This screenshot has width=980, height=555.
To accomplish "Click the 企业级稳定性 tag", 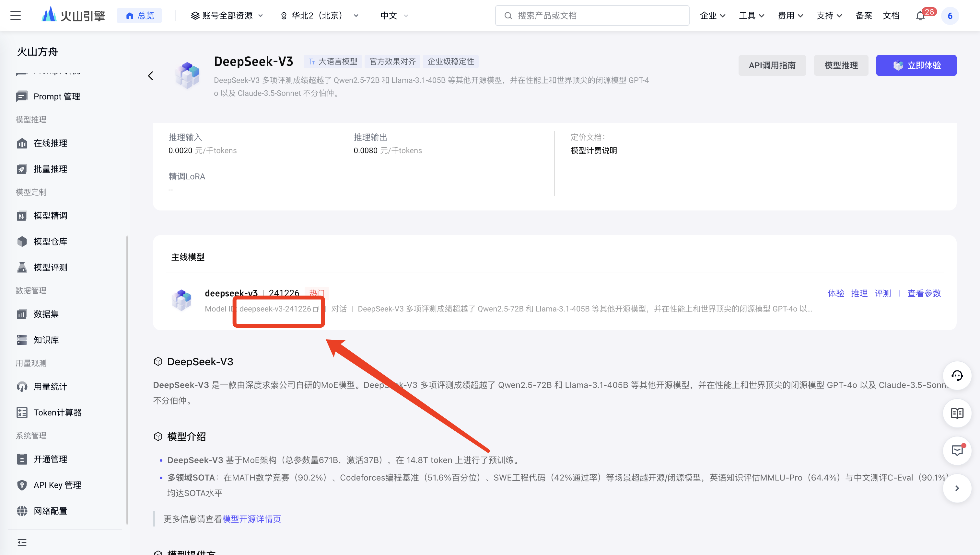I will pyautogui.click(x=450, y=62).
